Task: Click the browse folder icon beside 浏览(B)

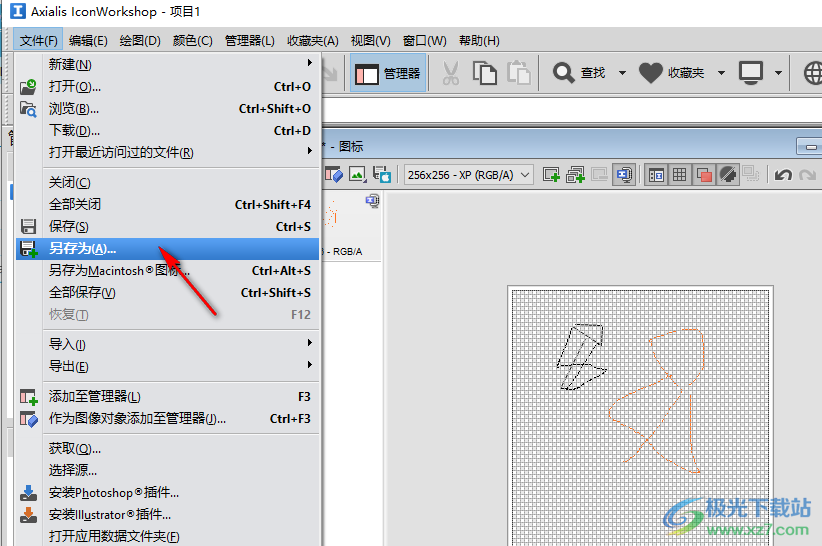Action: [28, 109]
